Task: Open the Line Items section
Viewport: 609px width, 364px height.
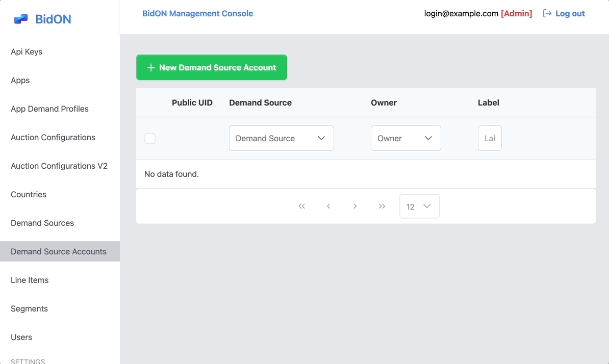Action: (x=30, y=280)
